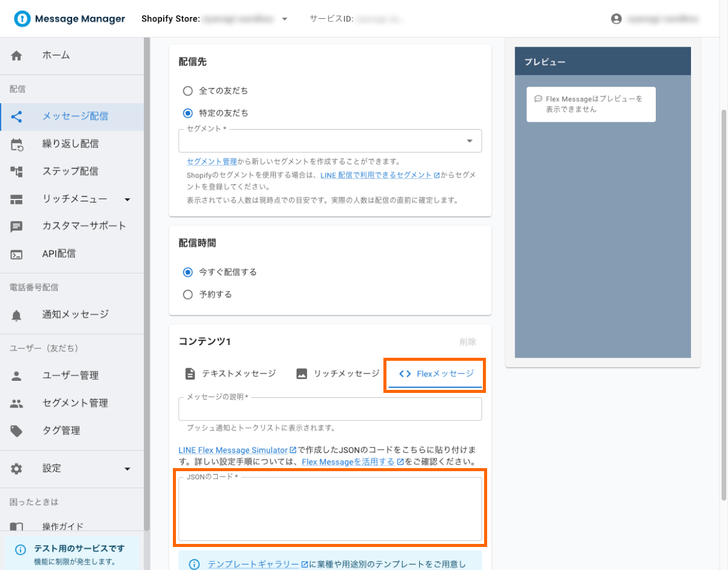728x570 pixels.
Task: Select 特定の友だち radio button
Action: pyautogui.click(x=188, y=113)
